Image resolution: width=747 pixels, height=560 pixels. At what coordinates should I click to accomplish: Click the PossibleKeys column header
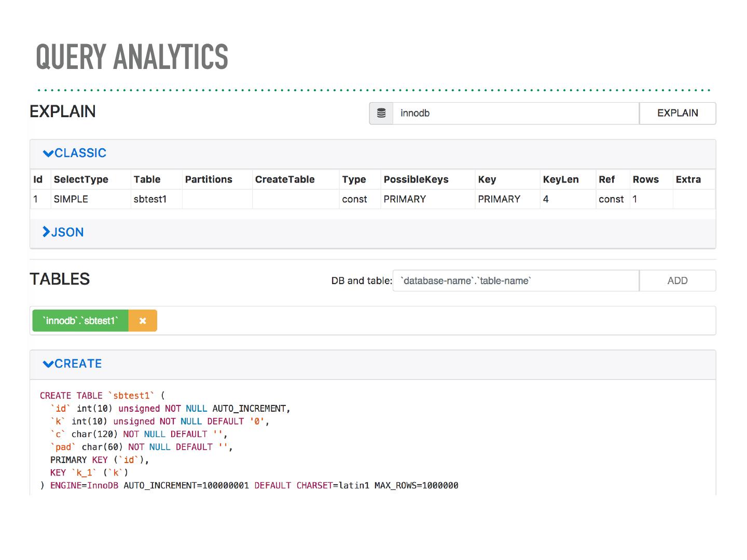416,179
